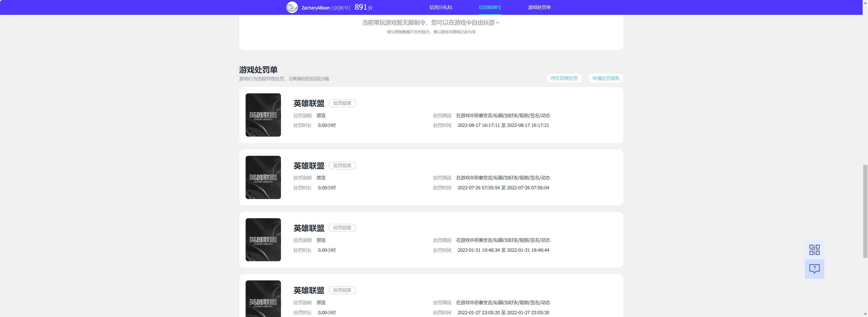
Task: Click the 禁言 penalty type in the 2022-07-26 record
Action: [x=321, y=178]
